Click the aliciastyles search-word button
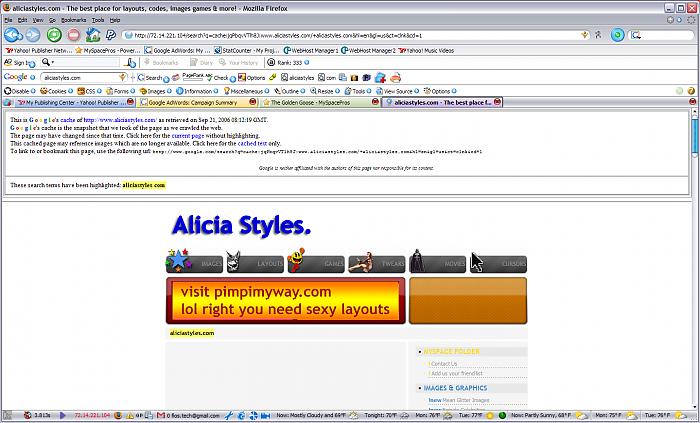Viewport: 700px width, 423px height. pos(297,78)
